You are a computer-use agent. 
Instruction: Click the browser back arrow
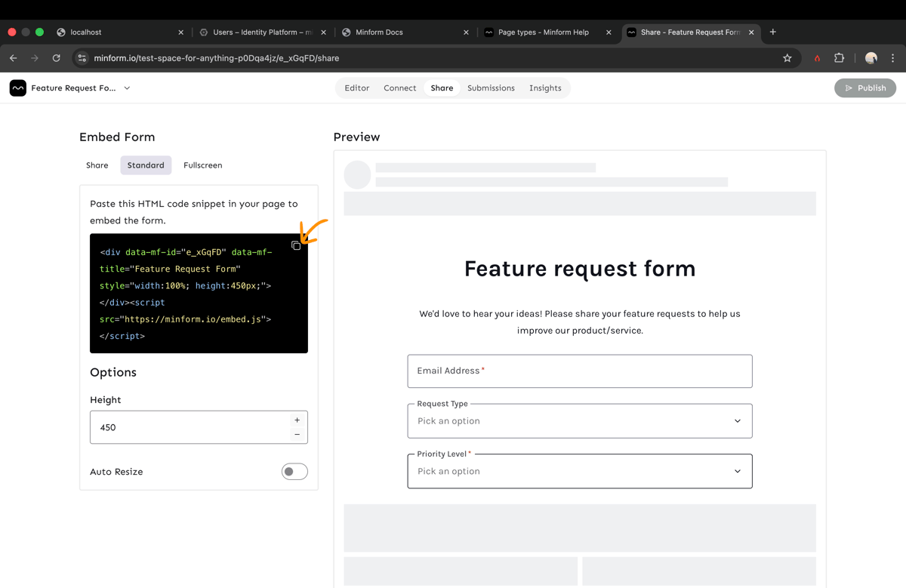pos(14,58)
